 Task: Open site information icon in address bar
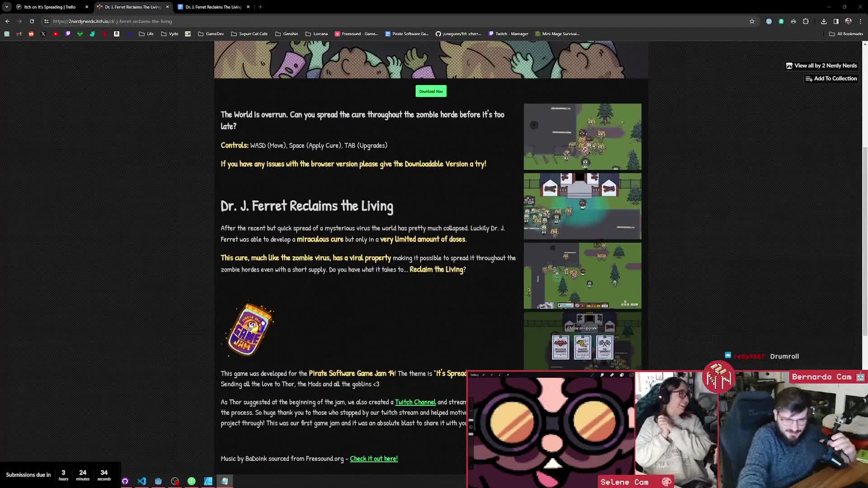pyautogui.click(x=46, y=21)
